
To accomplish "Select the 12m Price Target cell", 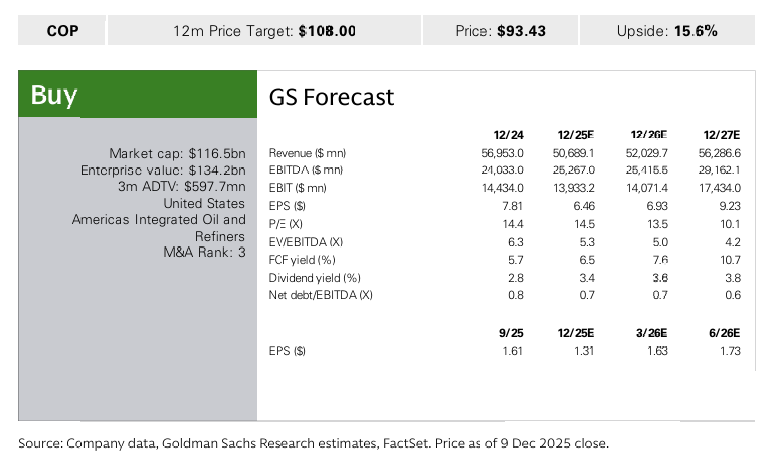I will pyautogui.click(x=264, y=31).
